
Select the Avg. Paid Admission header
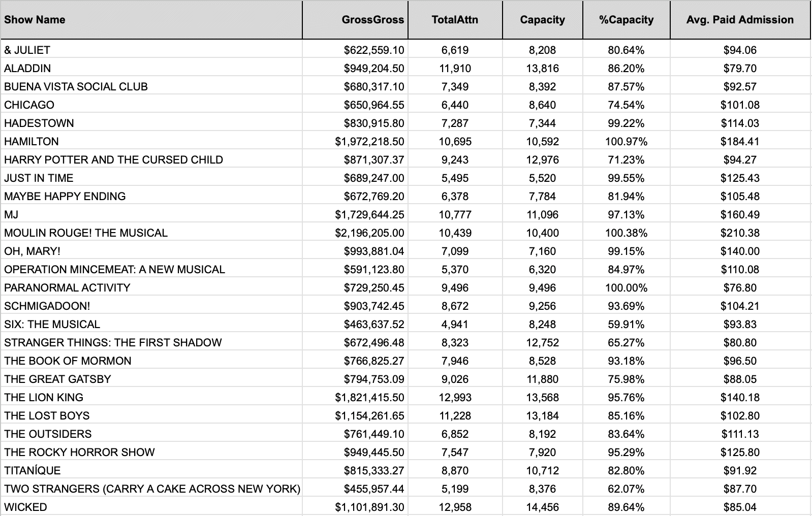pyautogui.click(x=740, y=20)
